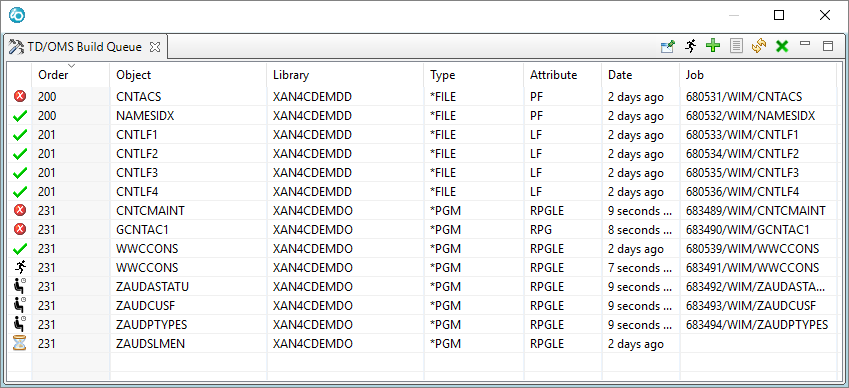Click job 683490/WIM/GCNTAC1 cell

point(758,229)
